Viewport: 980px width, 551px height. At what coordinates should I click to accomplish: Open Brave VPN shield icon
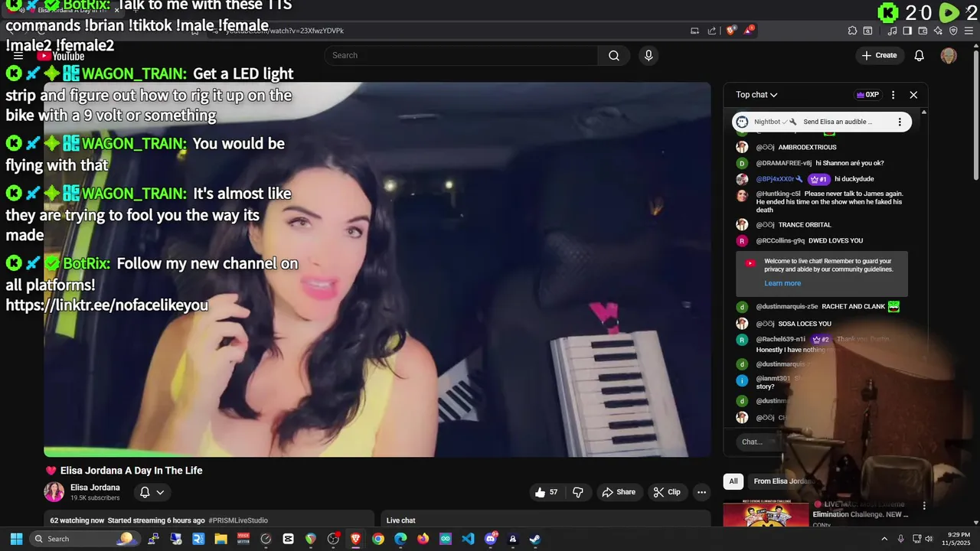pyautogui.click(x=953, y=31)
